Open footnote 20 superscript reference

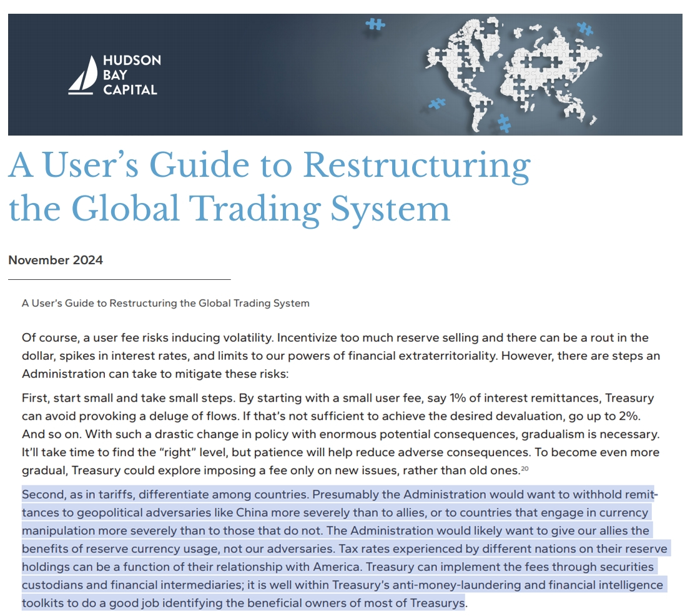(x=525, y=469)
